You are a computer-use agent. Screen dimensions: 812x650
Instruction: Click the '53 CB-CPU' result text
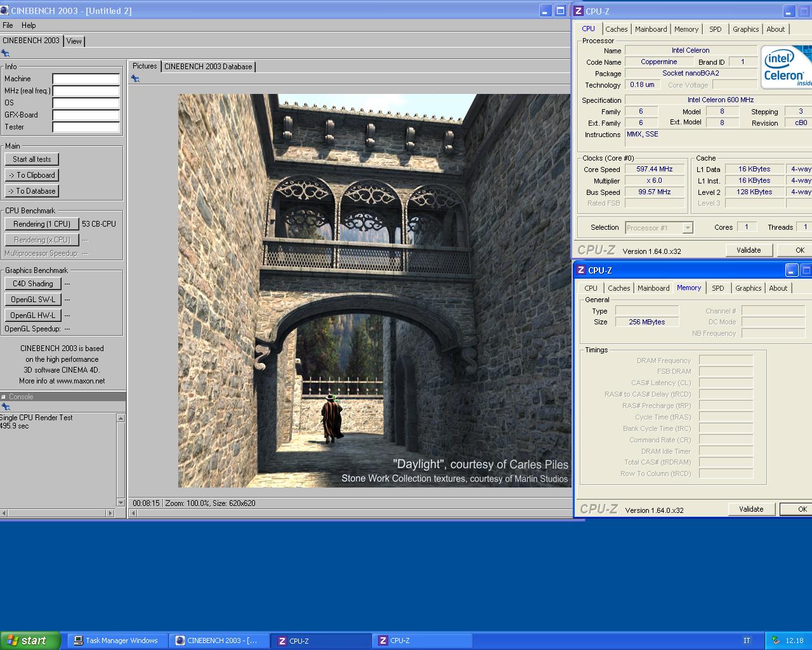pyautogui.click(x=99, y=224)
